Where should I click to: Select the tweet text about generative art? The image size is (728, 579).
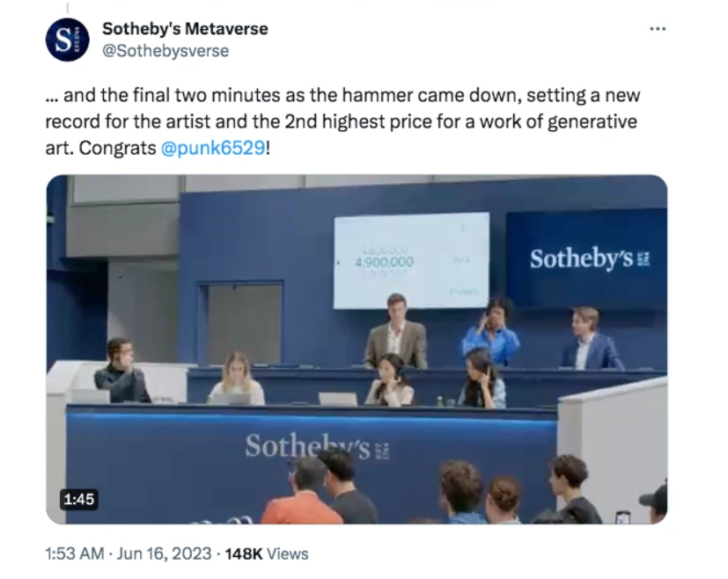point(342,121)
